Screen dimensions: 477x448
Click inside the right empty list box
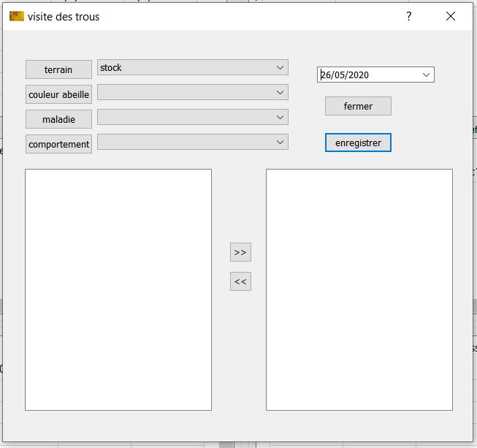pos(359,289)
